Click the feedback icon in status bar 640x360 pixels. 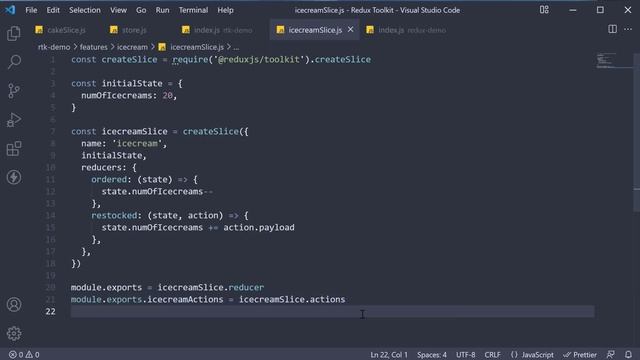pyautogui.click(x=611, y=354)
